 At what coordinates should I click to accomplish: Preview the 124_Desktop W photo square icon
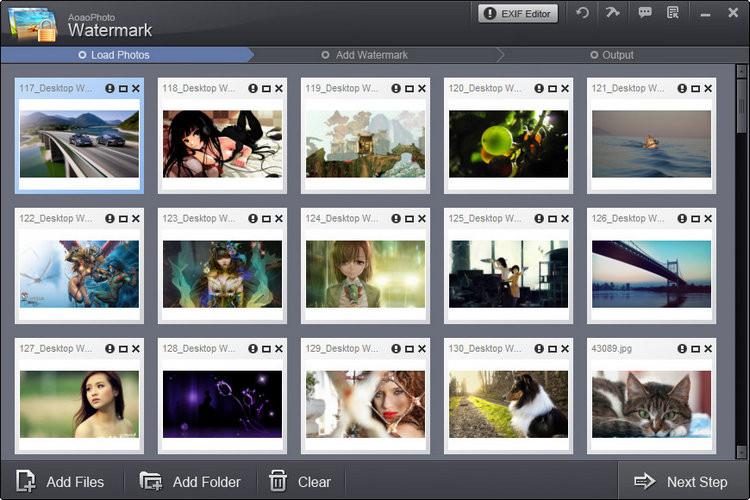click(x=409, y=219)
